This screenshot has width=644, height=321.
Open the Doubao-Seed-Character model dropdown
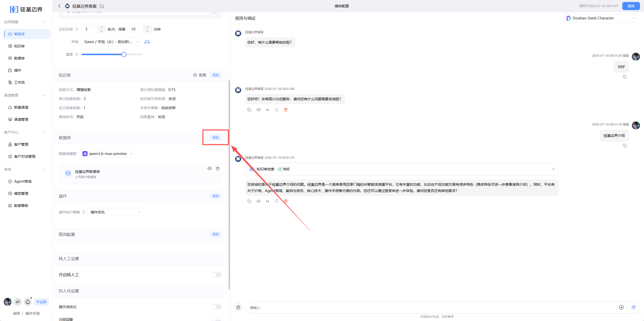(x=601, y=18)
